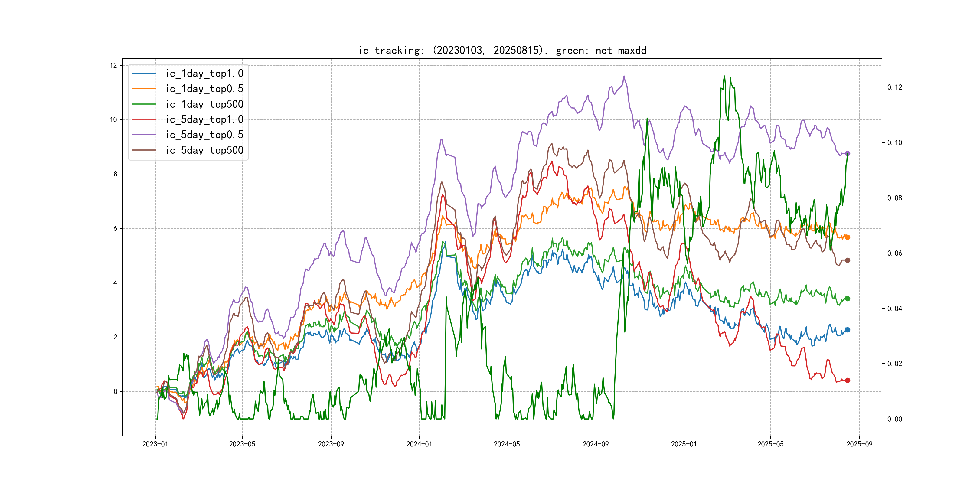Click purple line swatch in the legend
Screen dimensions: 980x490
point(144,135)
